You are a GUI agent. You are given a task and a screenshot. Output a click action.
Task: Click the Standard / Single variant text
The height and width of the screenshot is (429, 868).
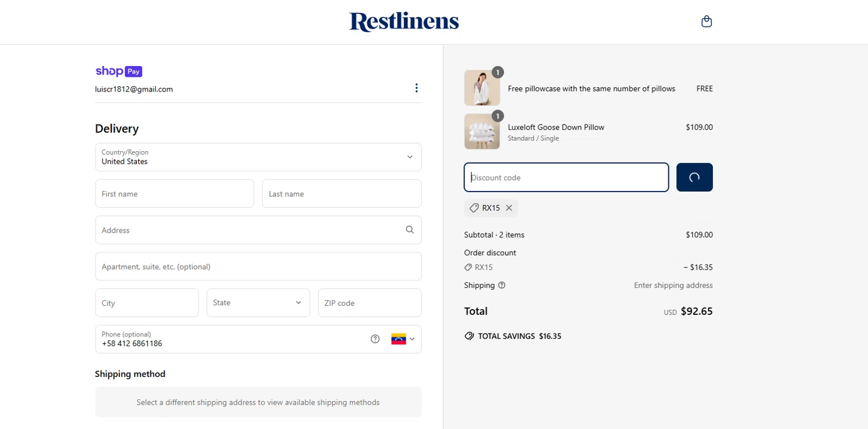(x=534, y=138)
